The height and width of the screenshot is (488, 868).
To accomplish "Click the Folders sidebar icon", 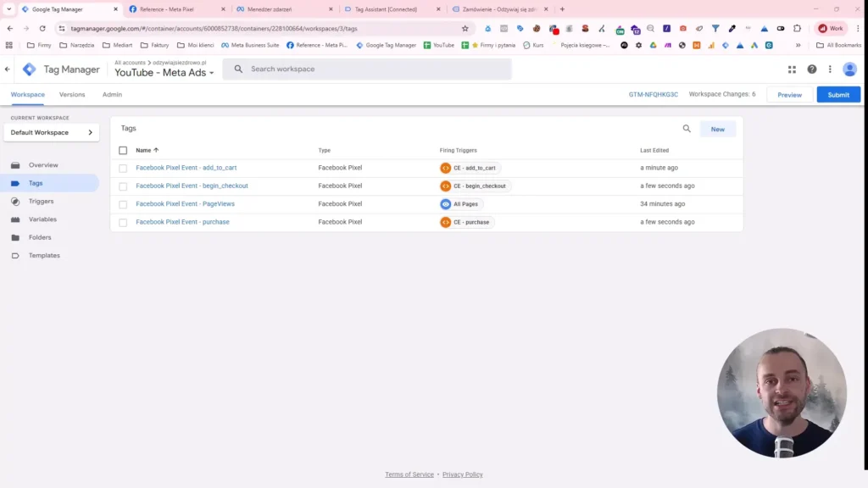I will tap(15, 237).
